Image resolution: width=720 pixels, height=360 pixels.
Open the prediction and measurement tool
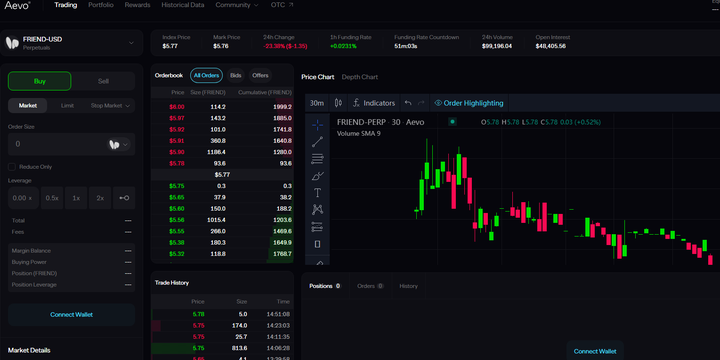tap(317, 227)
